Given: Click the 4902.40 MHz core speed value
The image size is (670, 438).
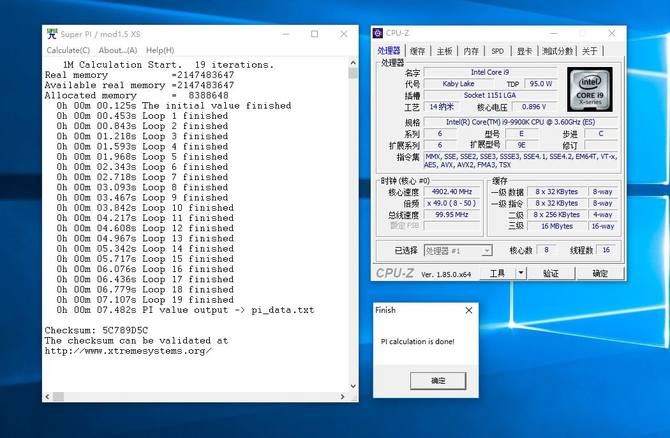Looking at the screenshot, I should 452,192.
